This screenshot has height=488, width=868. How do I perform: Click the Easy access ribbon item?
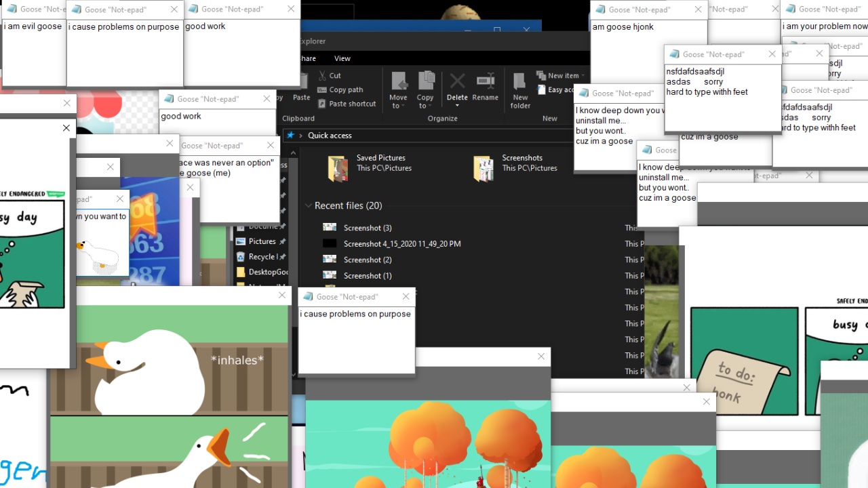[555, 89]
